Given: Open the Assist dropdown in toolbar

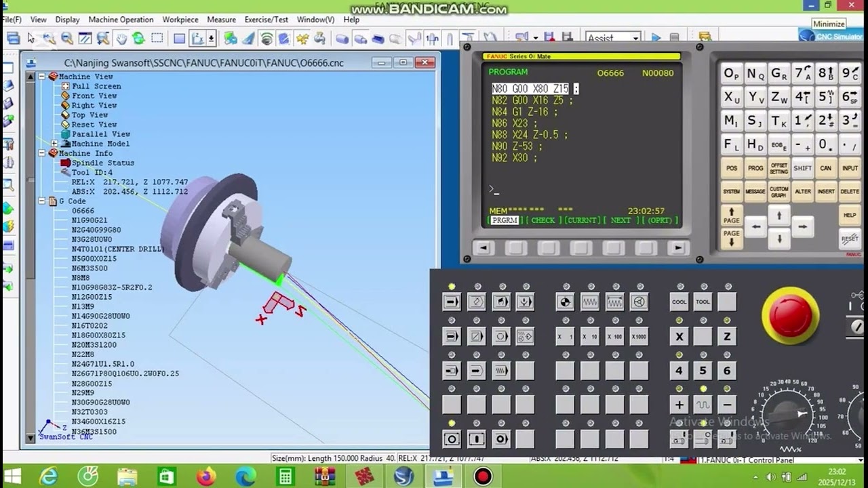Looking at the screenshot, I should tap(635, 39).
